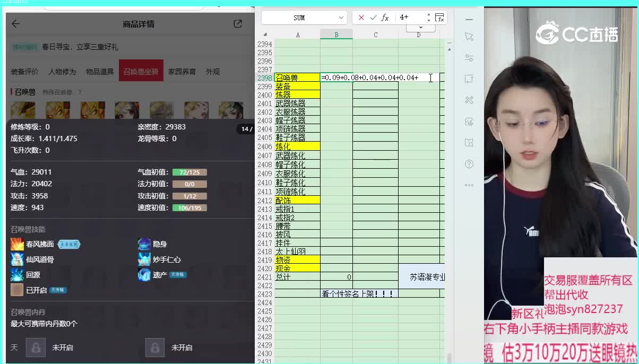Screen dimensions: 639x364
Task: Expand the formula bar with chevron below
Action: (x=420, y=27)
